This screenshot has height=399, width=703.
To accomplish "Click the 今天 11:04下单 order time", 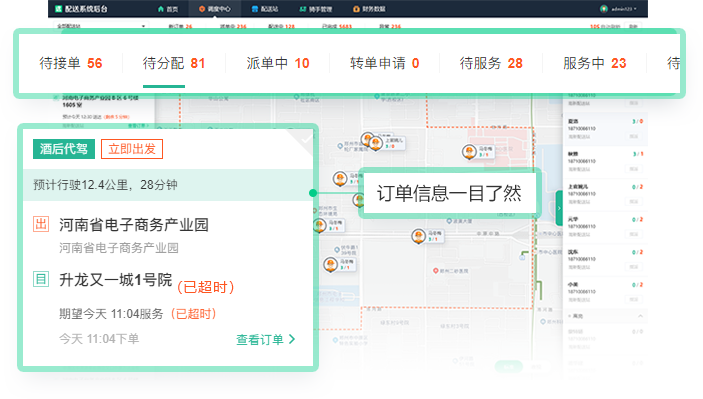I will click(x=99, y=339).
